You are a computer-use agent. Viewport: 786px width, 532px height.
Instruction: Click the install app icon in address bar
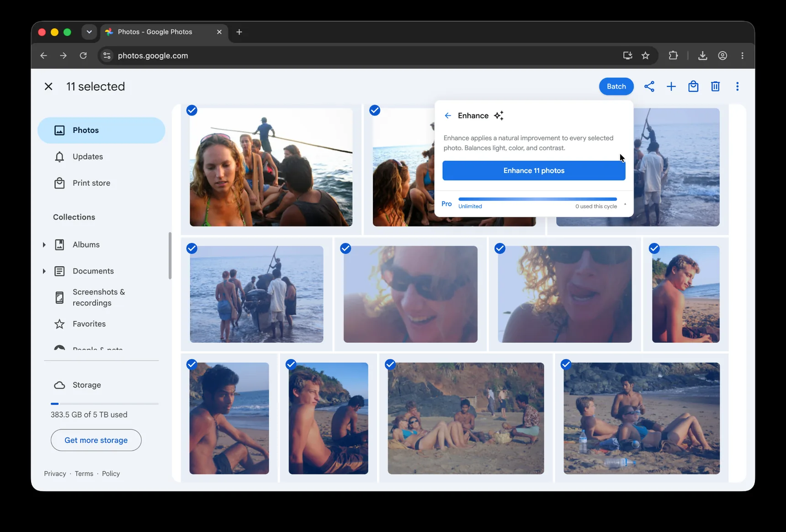click(x=627, y=55)
